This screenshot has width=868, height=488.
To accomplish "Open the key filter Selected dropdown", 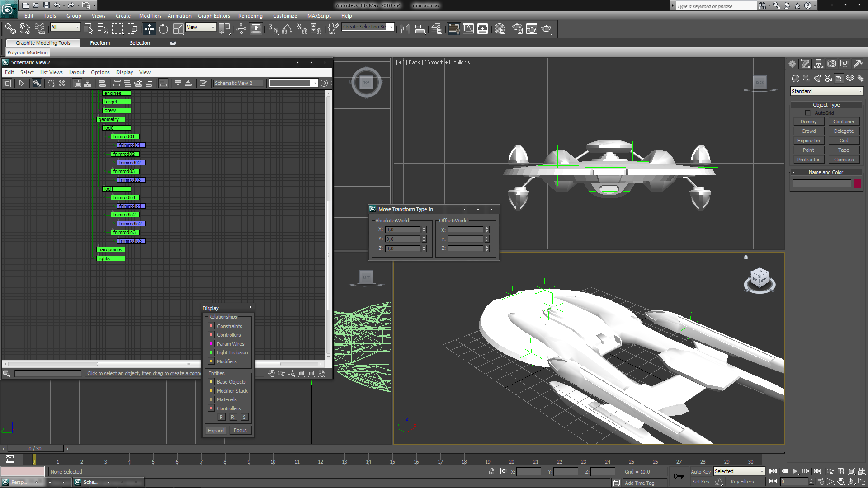I will [739, 471].
